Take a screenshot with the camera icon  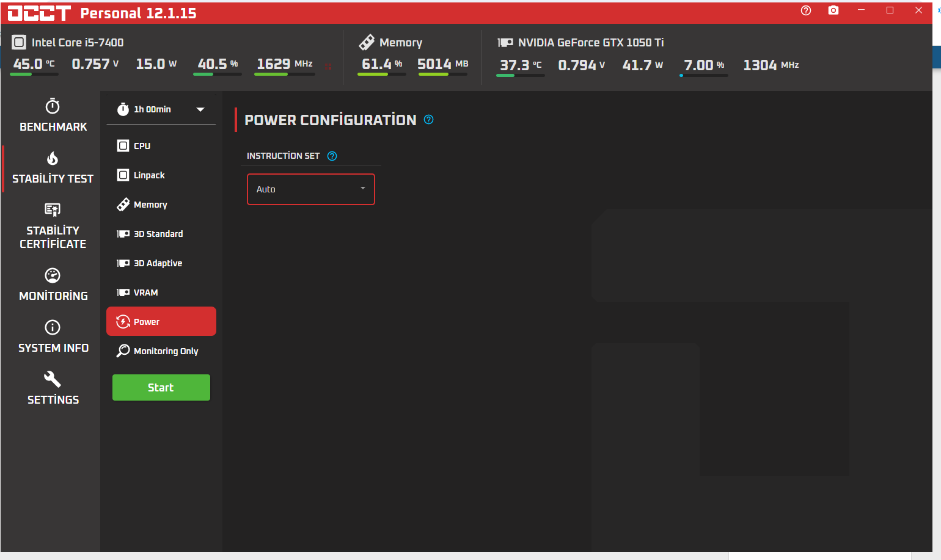pos(833,10)
